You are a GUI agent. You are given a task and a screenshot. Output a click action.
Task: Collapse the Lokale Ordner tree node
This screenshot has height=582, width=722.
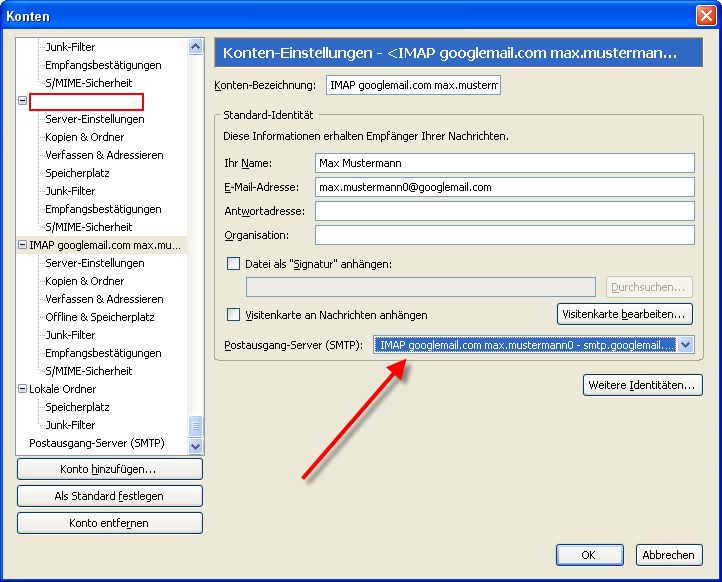tap(22, 389)
